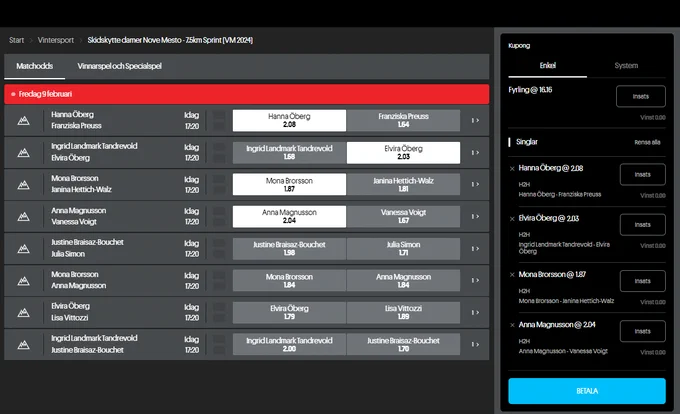Select Anna Magnusson 1.84 odds versus Brorsson
680x414 pixels.
click(403, 280)
